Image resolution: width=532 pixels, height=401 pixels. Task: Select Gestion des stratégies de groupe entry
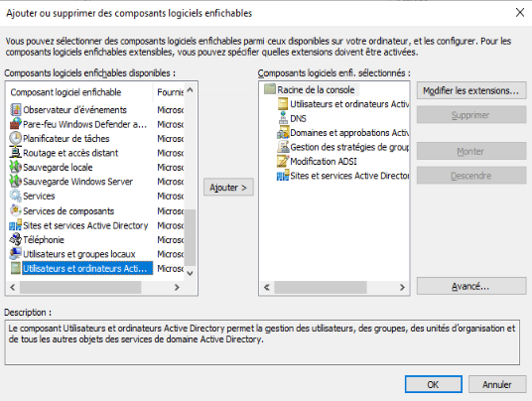coord(343,147)
